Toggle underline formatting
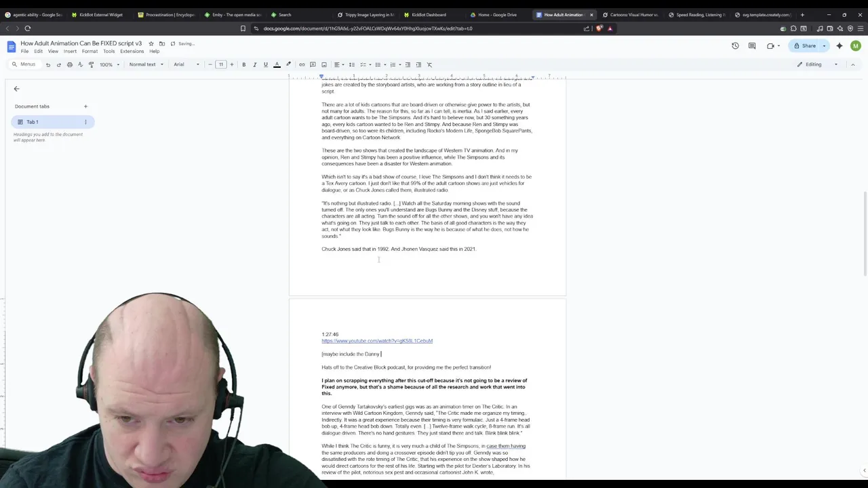The image size is (868, 488). click(265, 64)
